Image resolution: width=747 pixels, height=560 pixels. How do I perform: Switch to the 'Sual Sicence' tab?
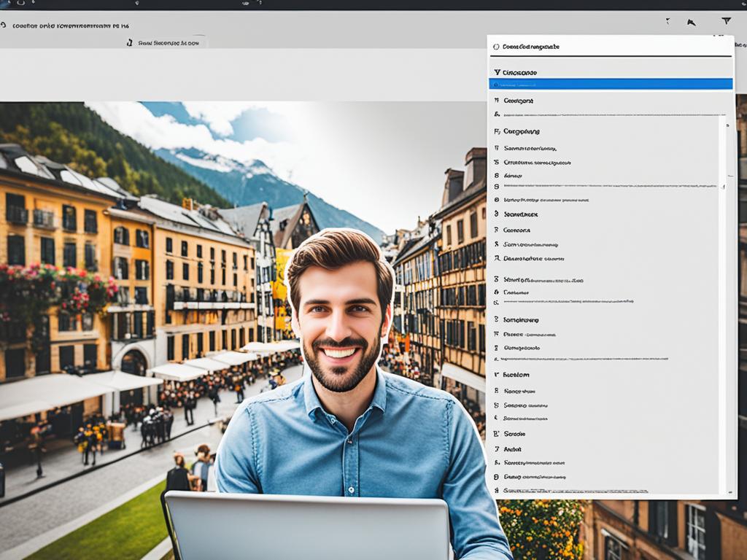(168, 43)
